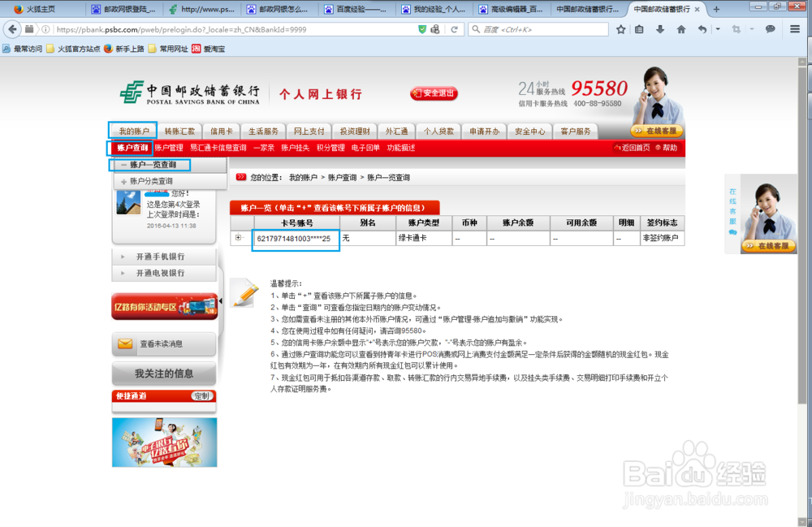Click the site info icon in address bar
The image size is (812, 527).
tap(45, 29)
